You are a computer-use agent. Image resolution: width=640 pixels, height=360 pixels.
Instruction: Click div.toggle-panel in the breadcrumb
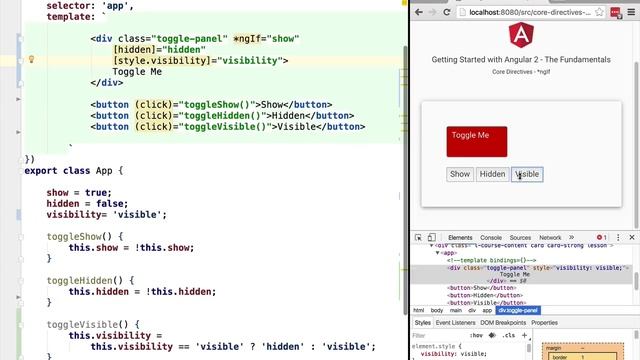point(518,311)
